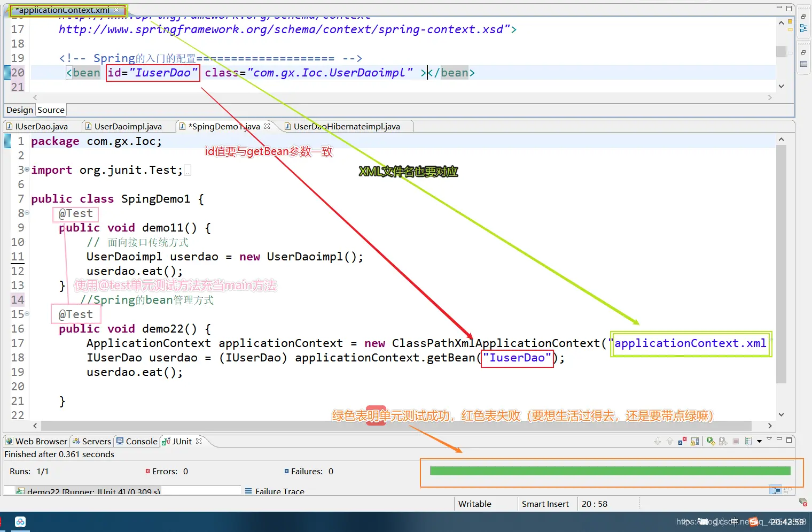Restore the upper right minimized view stack

803,17
